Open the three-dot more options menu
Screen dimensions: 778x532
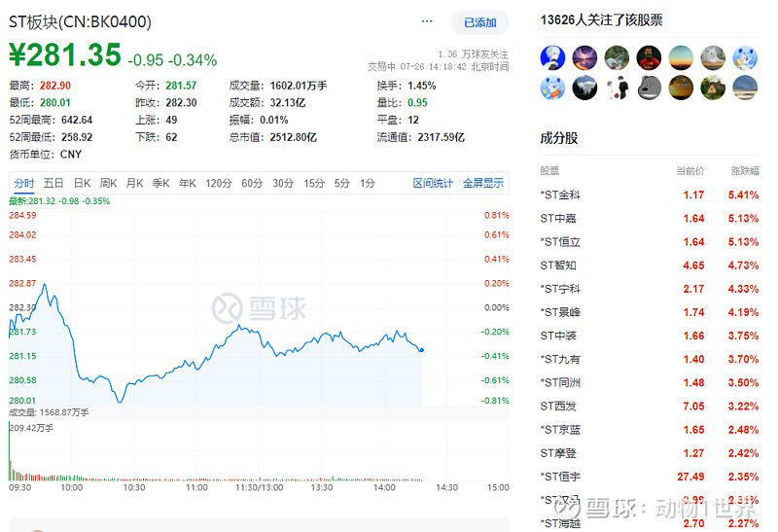click(x=427, y=21)
